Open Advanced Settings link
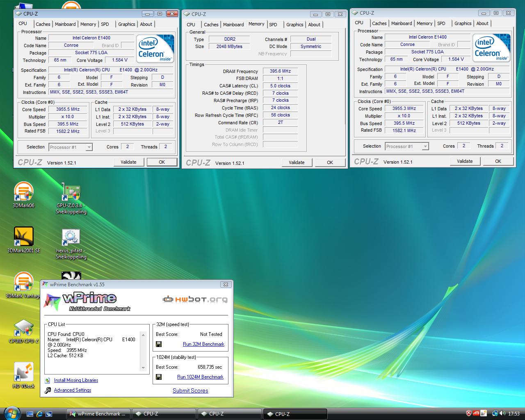 click(73, 390)
